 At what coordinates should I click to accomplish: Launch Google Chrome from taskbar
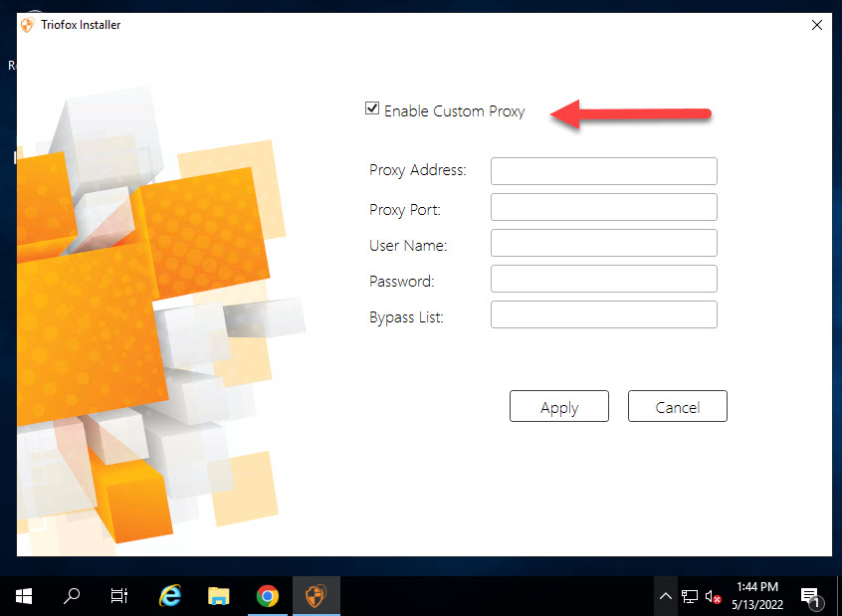point(268,596)
